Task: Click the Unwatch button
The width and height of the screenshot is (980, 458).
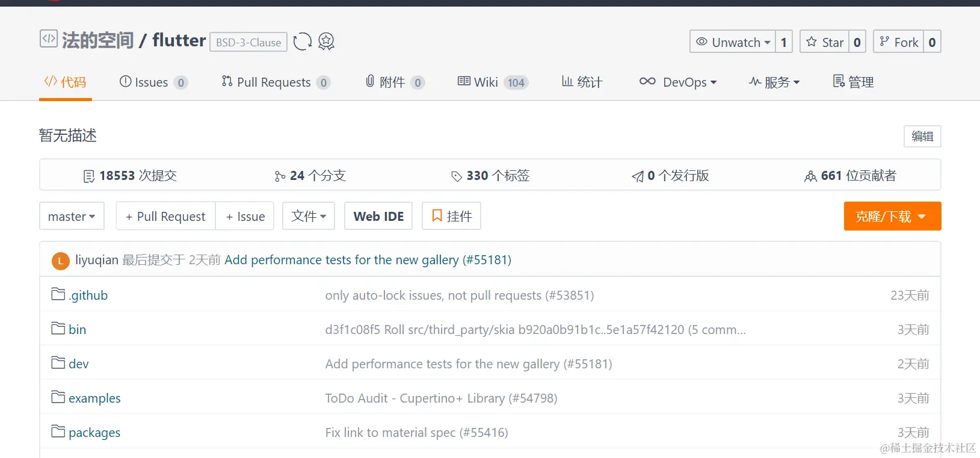Action: pyautogui.click(x=733, y=42)
